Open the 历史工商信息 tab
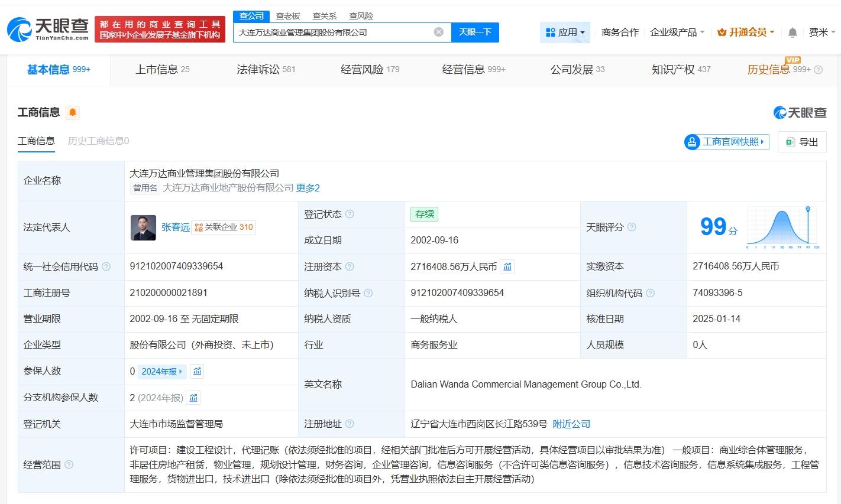Screen dimensions: 841x504 [x=98, y=141]
